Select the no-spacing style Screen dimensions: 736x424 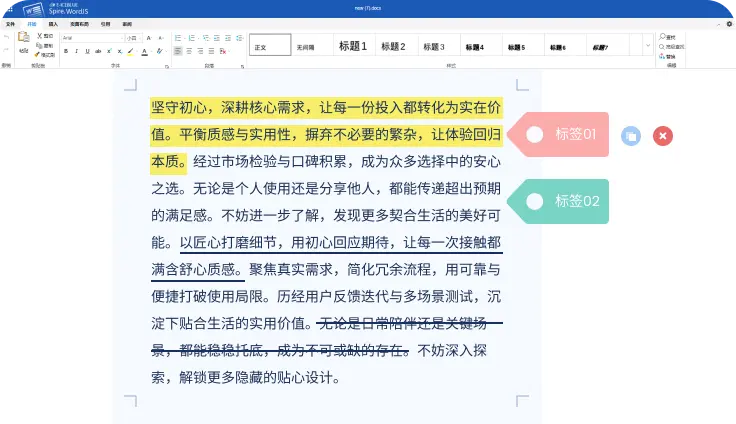pos(312,45)
